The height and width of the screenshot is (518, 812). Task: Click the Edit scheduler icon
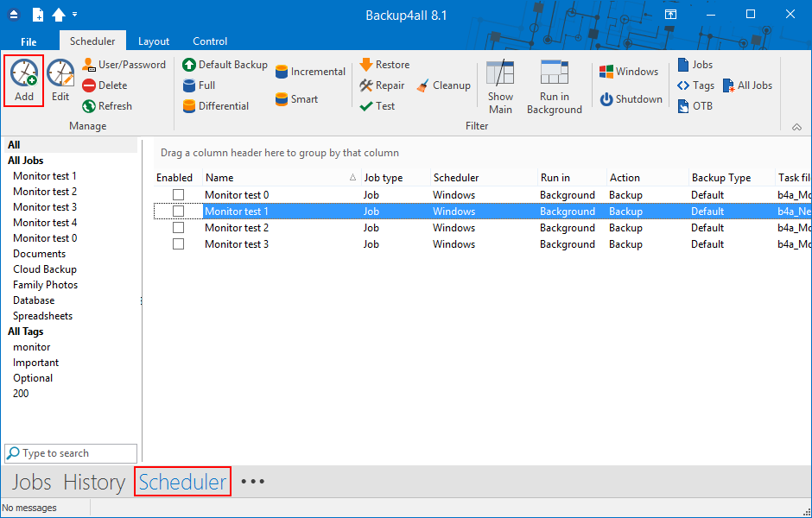60,75
